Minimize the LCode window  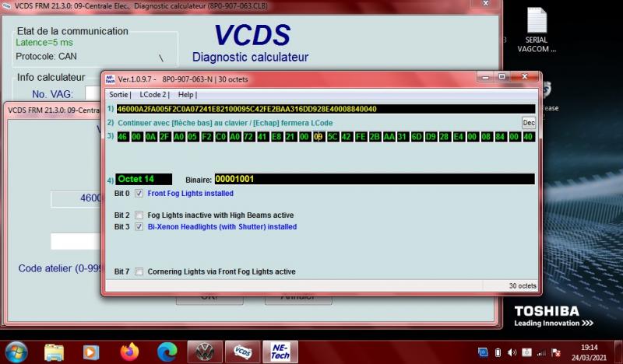click(x=485, y=76)
